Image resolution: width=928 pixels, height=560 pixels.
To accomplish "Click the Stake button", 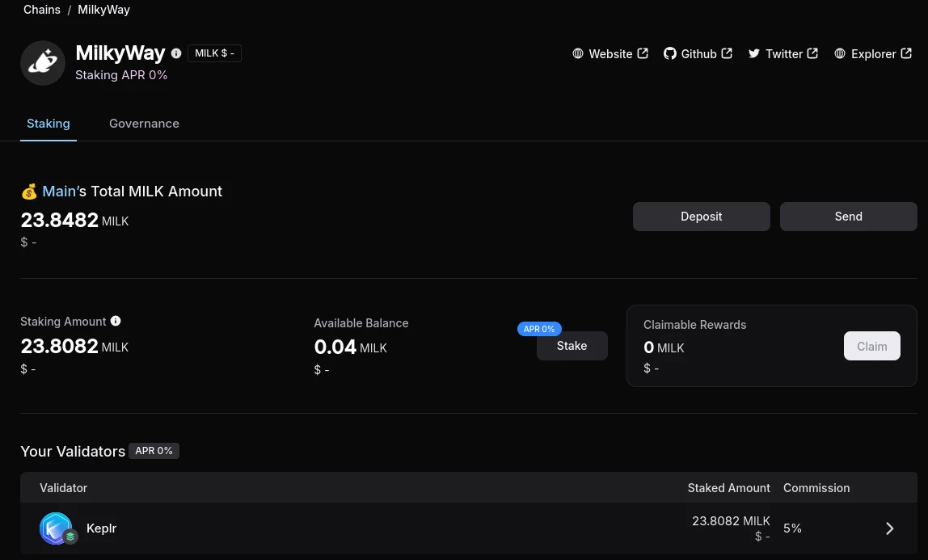I will [572, 346].
